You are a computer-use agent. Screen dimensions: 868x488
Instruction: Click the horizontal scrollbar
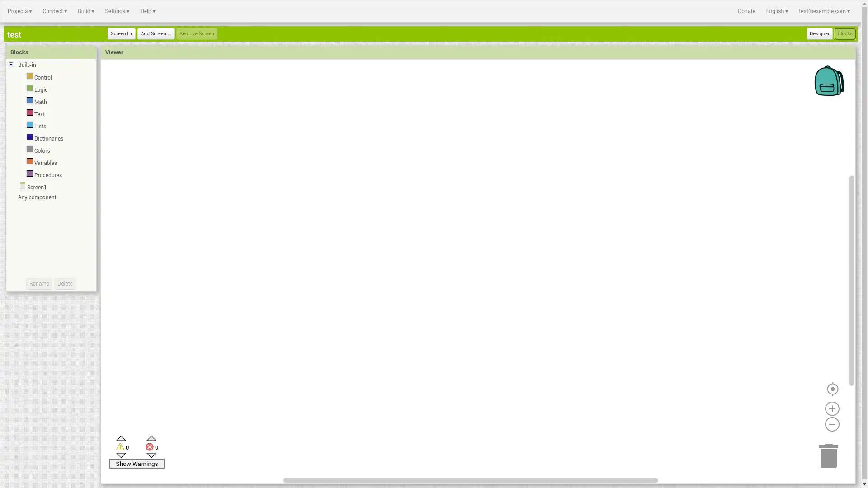tap(470, 481)
